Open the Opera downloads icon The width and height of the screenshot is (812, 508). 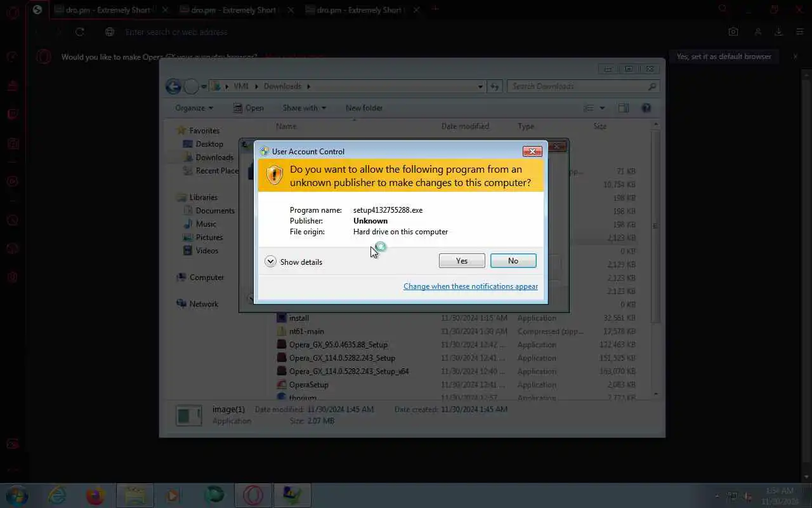(x=778, y=32)
